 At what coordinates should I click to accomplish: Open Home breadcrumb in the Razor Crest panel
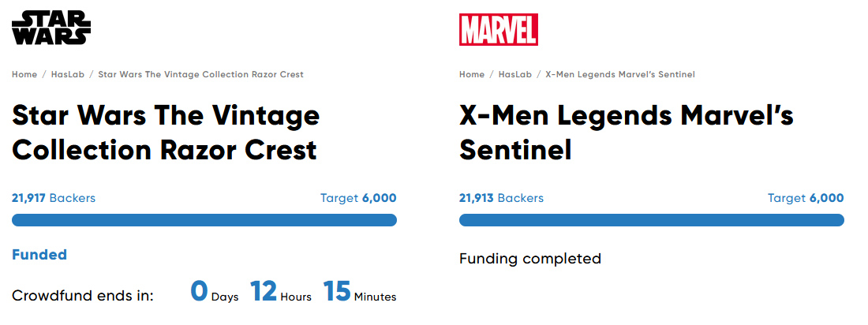pos(24,74)
